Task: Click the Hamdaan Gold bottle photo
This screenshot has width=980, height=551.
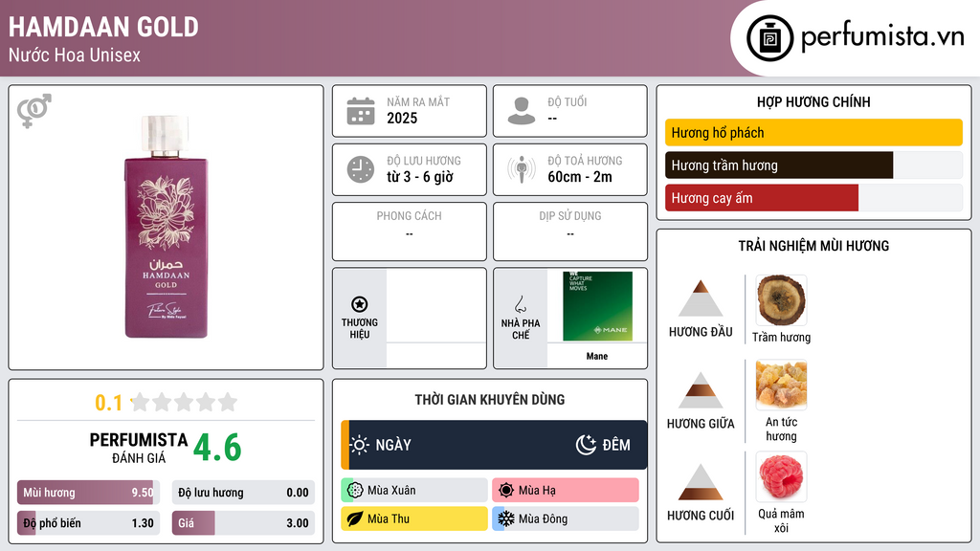Action: (x=166, y=227)
